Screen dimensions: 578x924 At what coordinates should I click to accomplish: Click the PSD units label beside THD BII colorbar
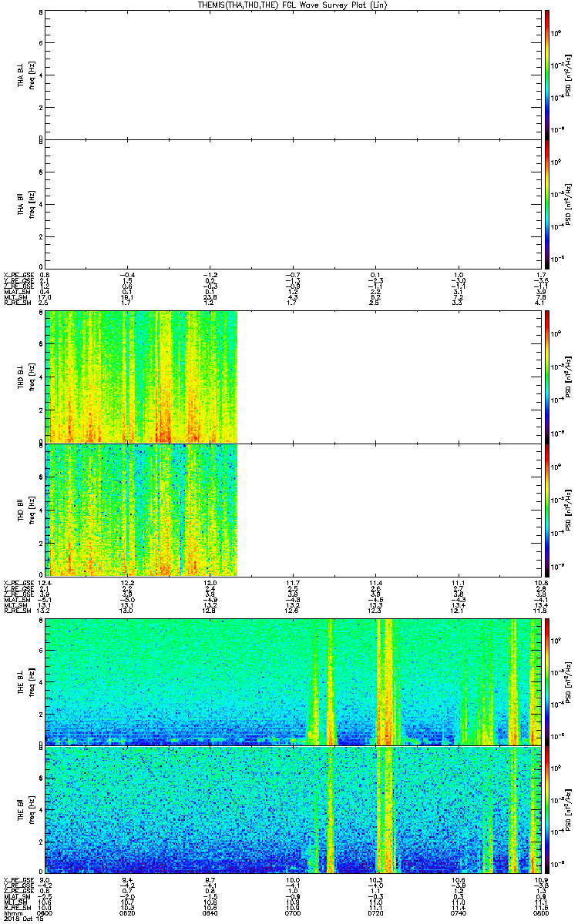click(x=570, y=510)
